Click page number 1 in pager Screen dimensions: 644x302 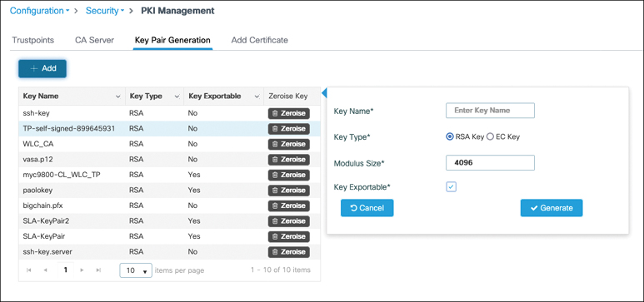pyautogui.click(x=66, y=270)
